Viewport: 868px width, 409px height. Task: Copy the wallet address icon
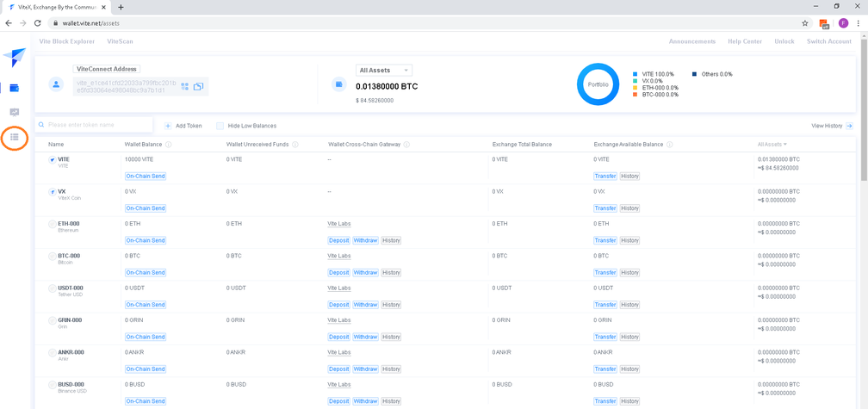[x=198, y=86]
